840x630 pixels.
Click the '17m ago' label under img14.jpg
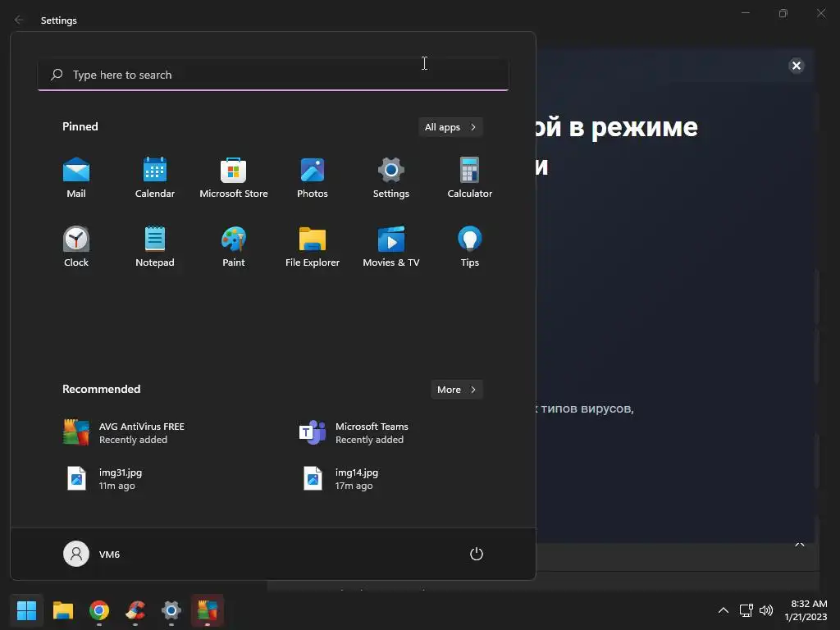click(x=354, y=486)
